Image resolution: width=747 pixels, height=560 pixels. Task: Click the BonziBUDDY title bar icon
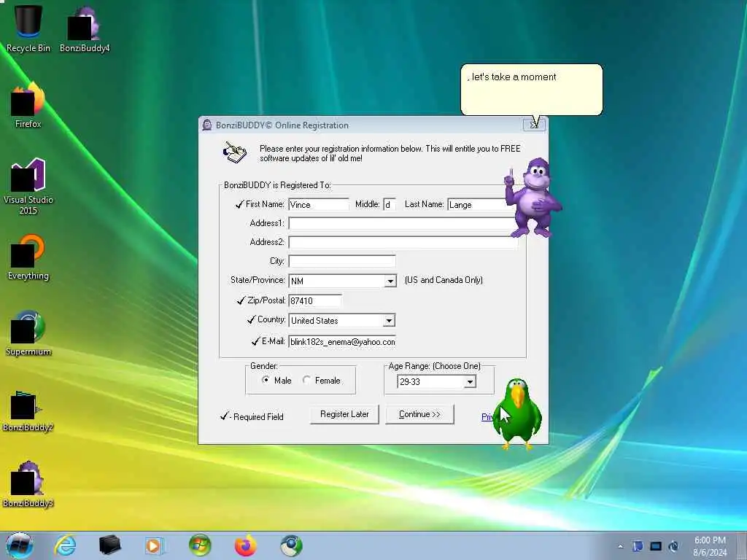click(x=206, y=125)
